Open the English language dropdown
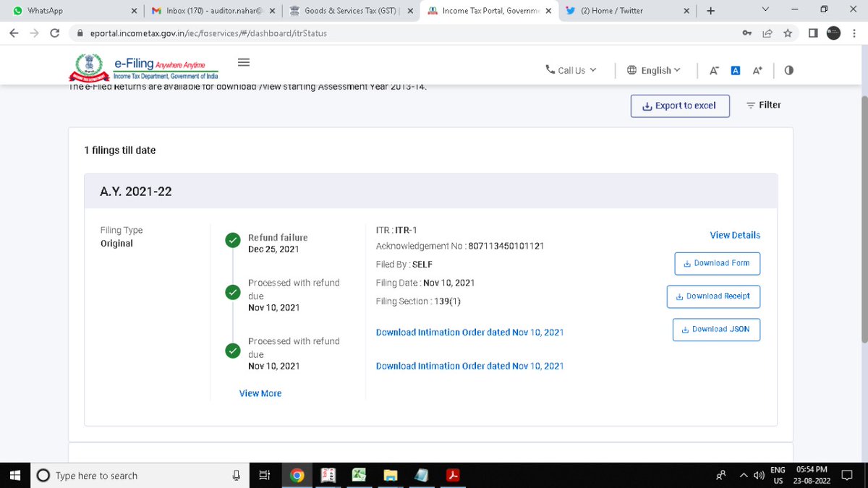 pos(654,70)
